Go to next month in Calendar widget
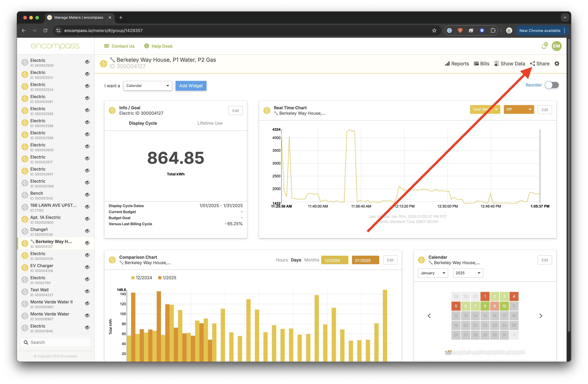 pos(541,316)
